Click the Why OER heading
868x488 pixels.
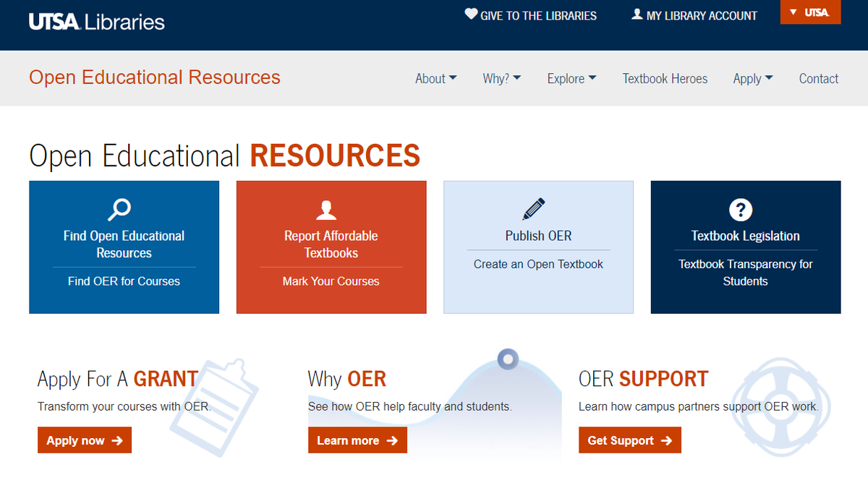[347, 379]
